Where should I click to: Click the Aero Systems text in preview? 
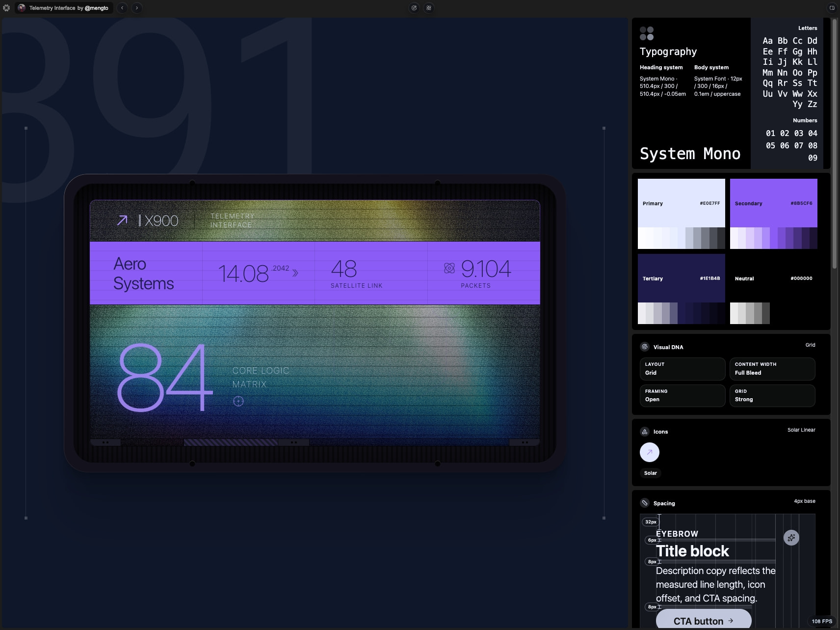coord(143,274)
